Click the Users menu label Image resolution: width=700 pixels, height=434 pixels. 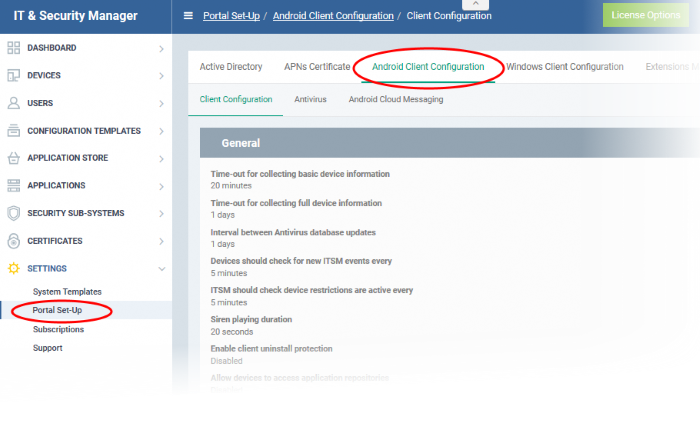(x=40, y=103)
